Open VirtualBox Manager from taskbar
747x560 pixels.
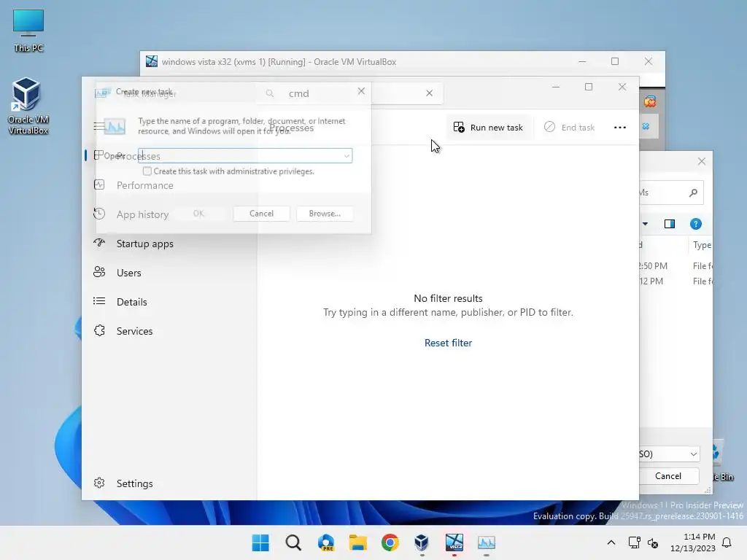422,542
